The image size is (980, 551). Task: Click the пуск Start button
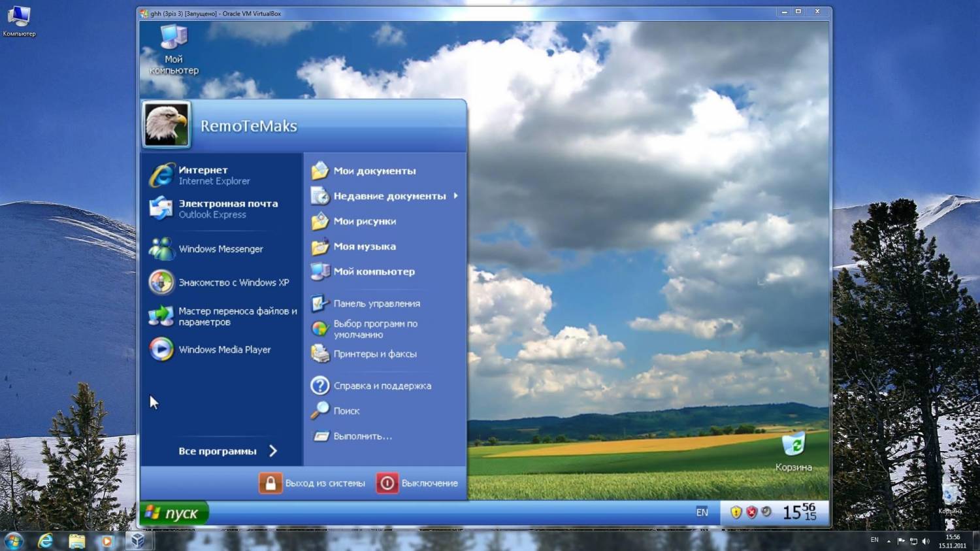[174, 513]
